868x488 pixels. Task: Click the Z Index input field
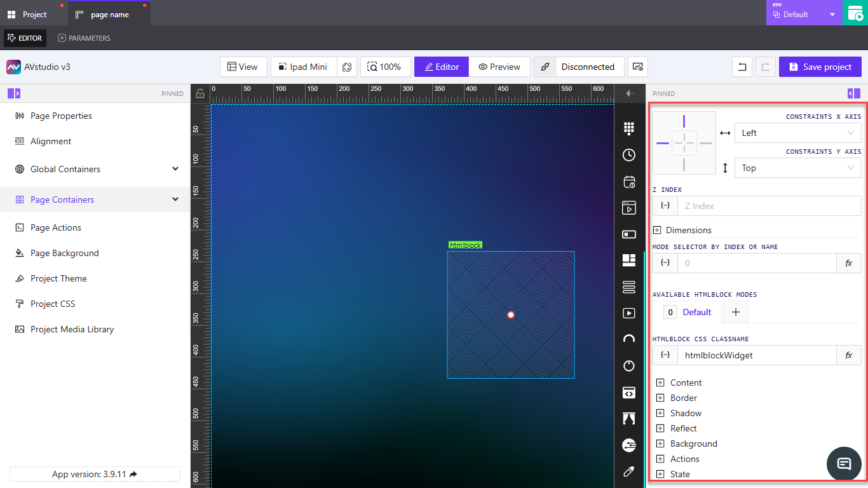point(769,205)
